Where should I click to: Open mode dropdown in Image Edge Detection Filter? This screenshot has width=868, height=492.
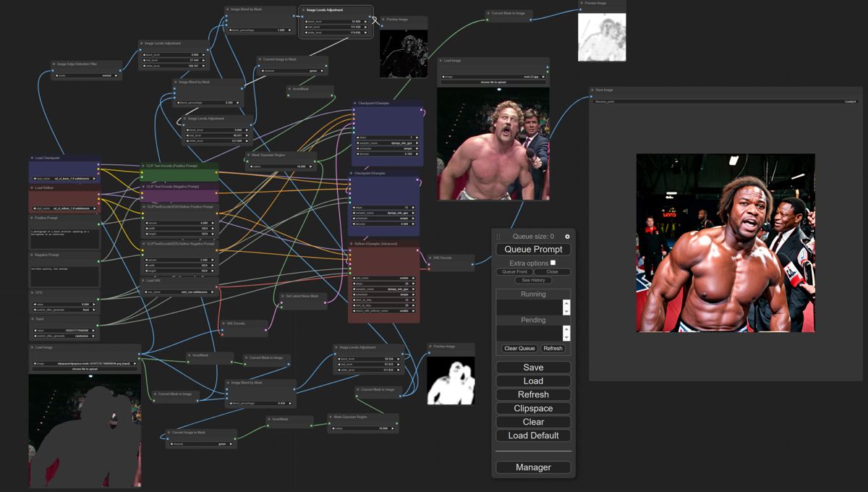coord(87,75)
